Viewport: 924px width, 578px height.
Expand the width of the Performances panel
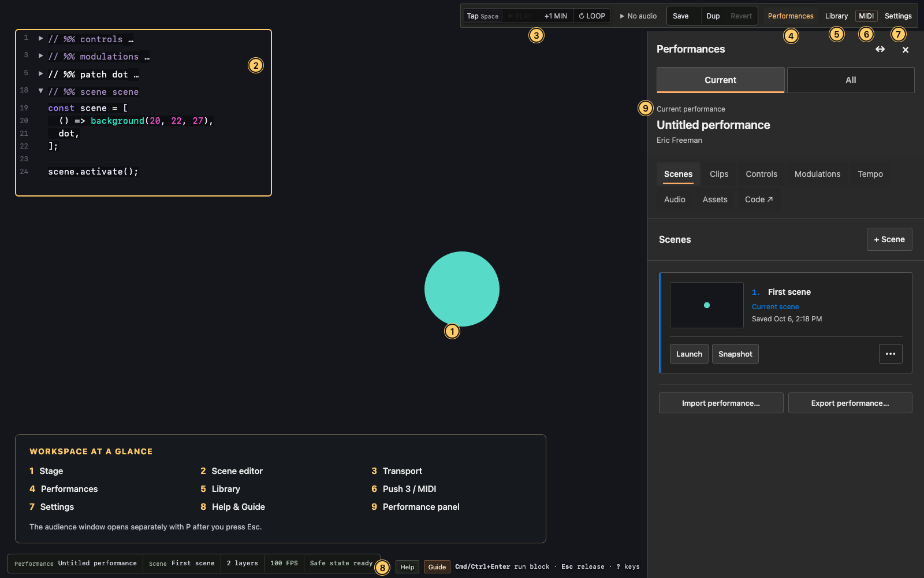(880, 49)
